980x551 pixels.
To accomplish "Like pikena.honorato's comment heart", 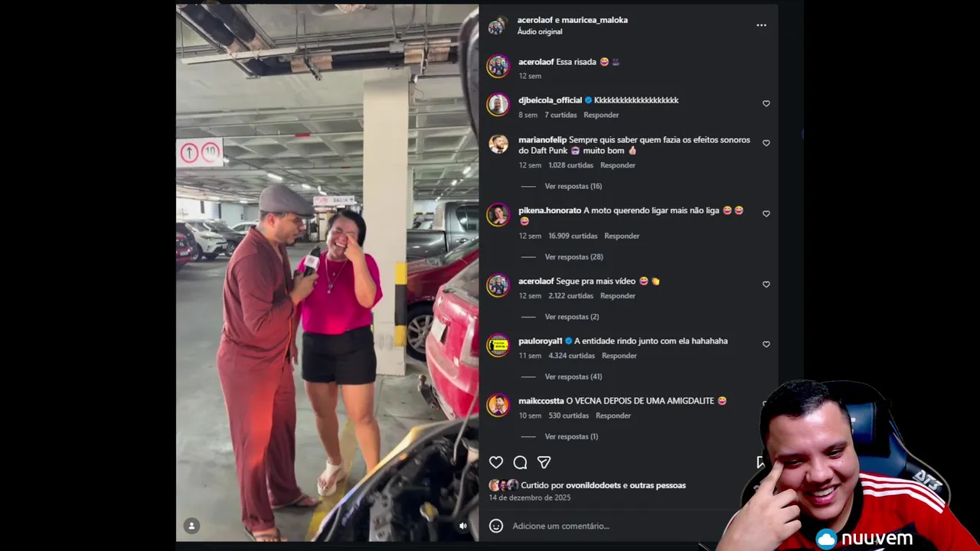I will [x=766, y=214].
